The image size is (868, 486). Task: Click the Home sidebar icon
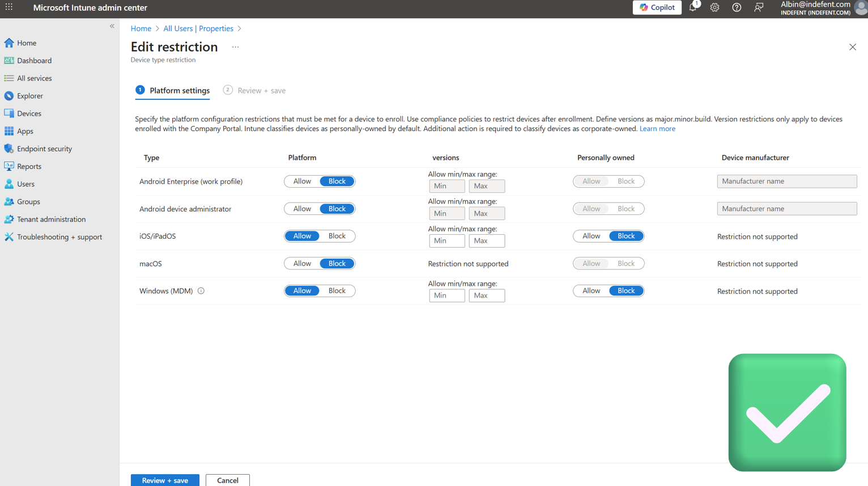(x=9, y=43)
